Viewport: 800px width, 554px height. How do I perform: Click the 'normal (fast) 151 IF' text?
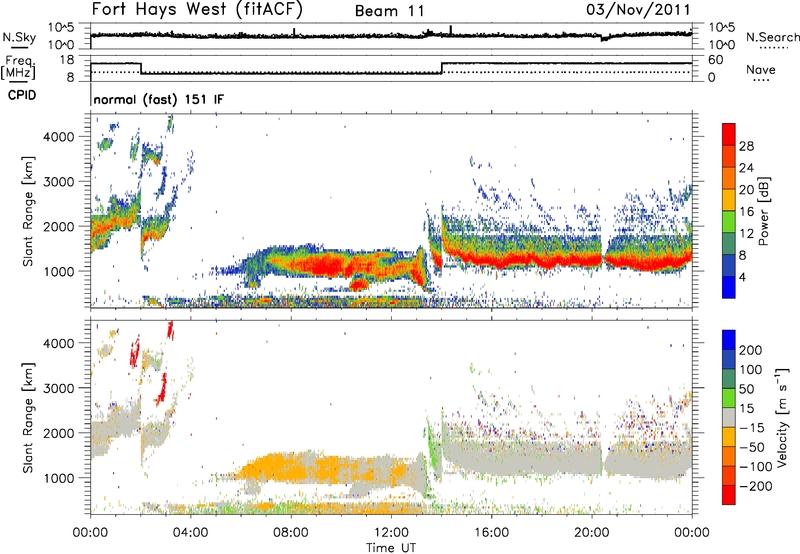[x=159, y=99]
